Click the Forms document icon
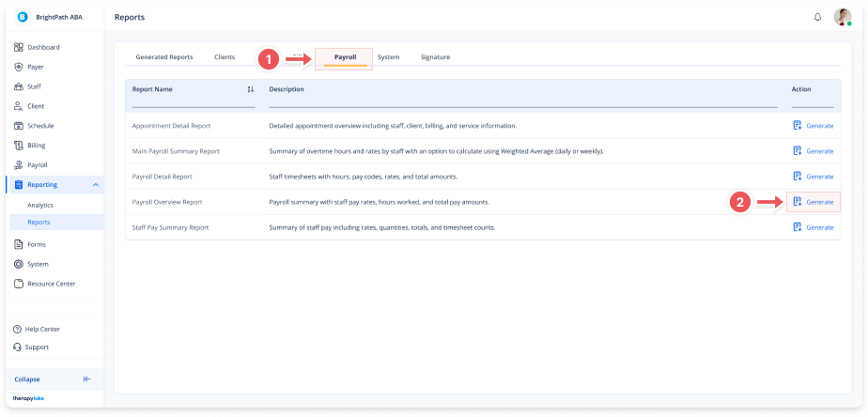 pyautogui.click(x=18, y=244)
